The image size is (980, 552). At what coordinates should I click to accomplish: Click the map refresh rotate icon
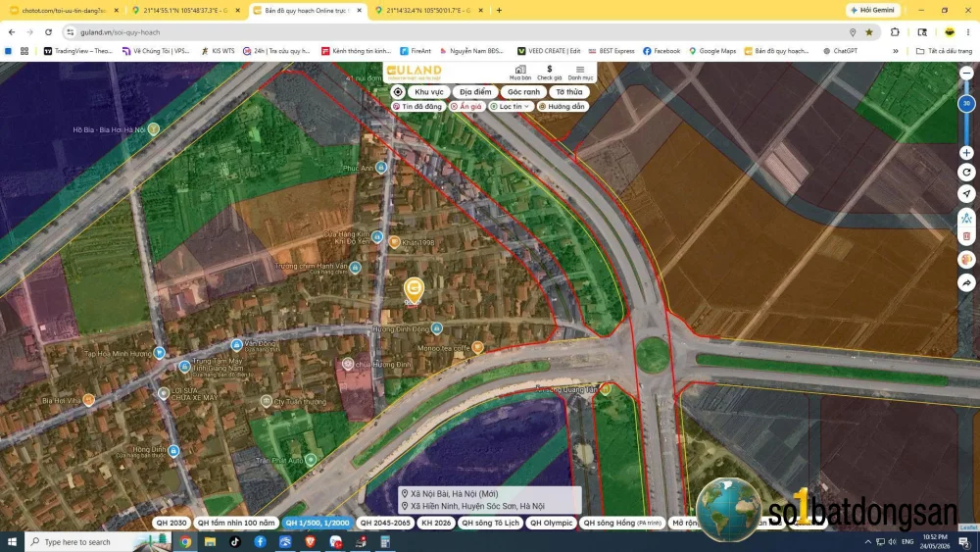(966, 173)
